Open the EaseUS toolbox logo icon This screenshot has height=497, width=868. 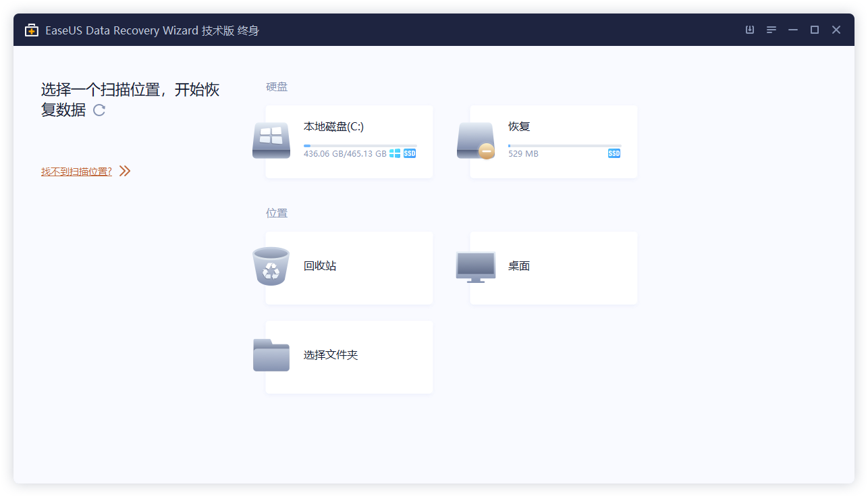pos(31,30)
